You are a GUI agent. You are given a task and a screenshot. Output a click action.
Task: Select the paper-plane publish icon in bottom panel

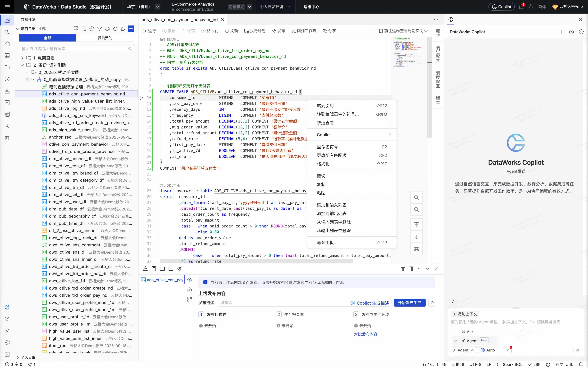pos(179,269)
